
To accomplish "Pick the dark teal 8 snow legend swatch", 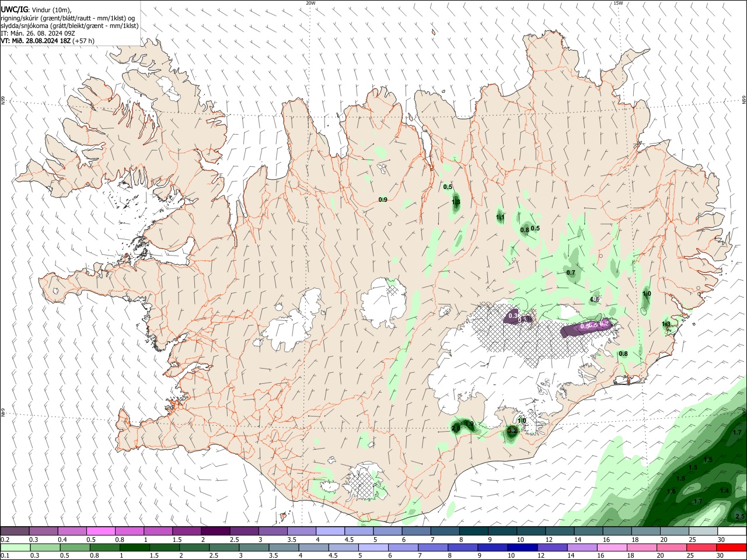I will point(474,531).
